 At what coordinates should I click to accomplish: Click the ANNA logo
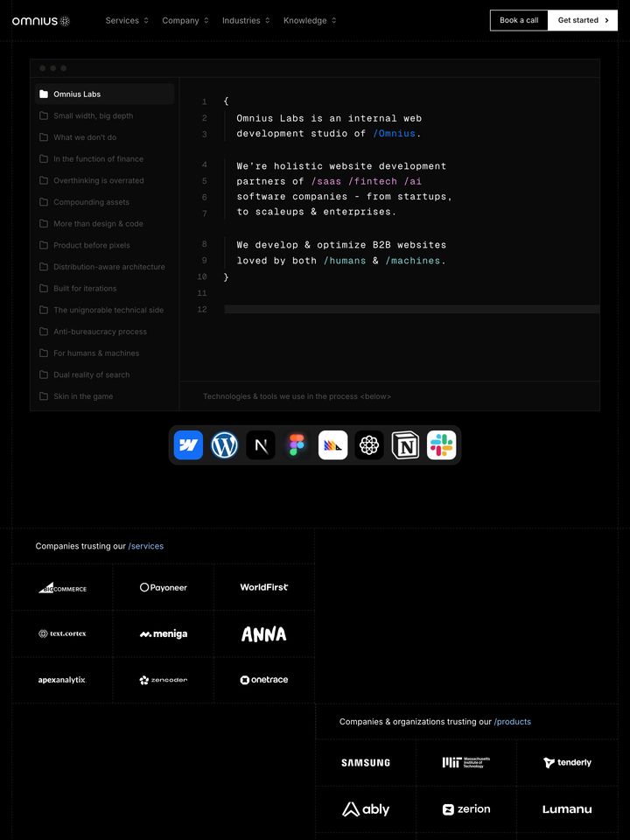click(264, 634)
